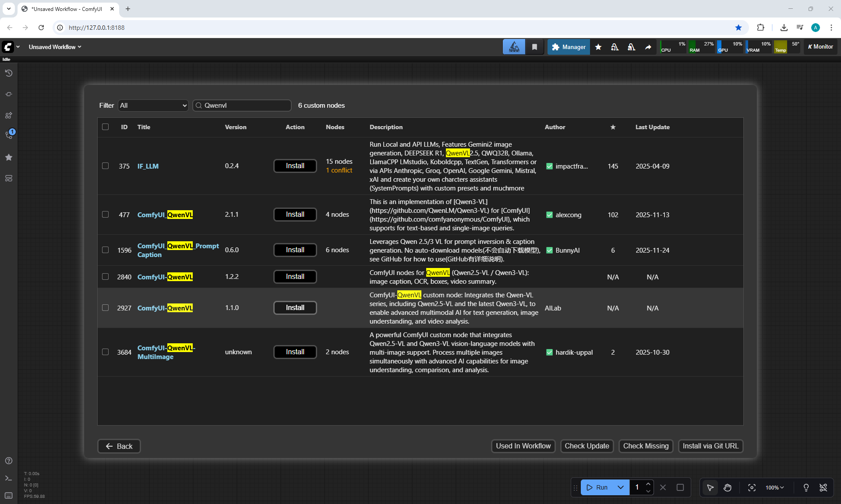This screenshot has width=841, height=504.
Task: Click the bookmark icon next to Manager
Action: tap(534, 47)
